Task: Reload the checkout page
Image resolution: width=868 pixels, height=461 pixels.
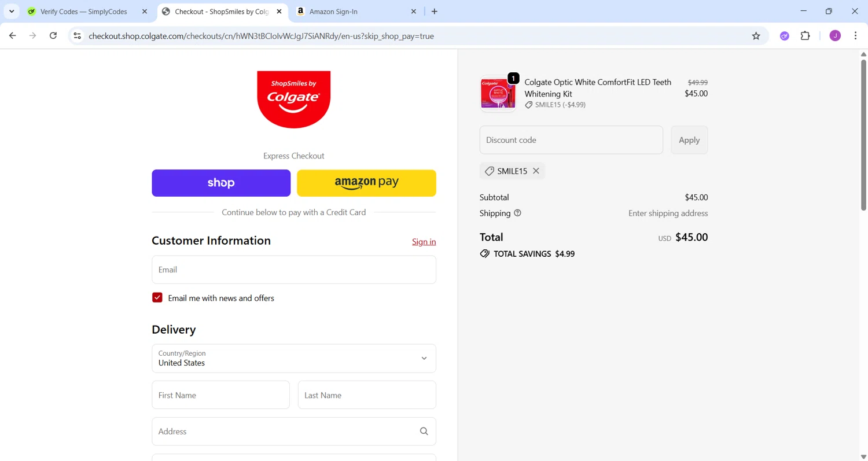Action: point(53,36)
